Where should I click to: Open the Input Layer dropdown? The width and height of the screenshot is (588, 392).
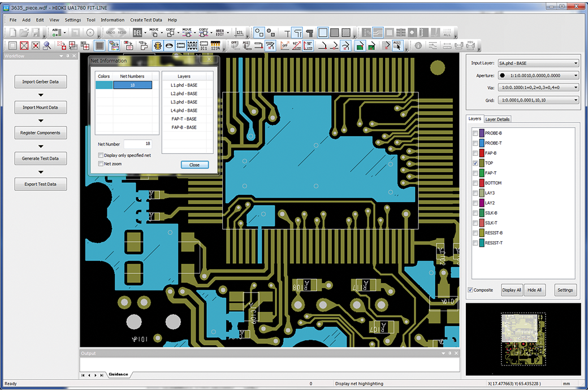click(x=576, y=63)
